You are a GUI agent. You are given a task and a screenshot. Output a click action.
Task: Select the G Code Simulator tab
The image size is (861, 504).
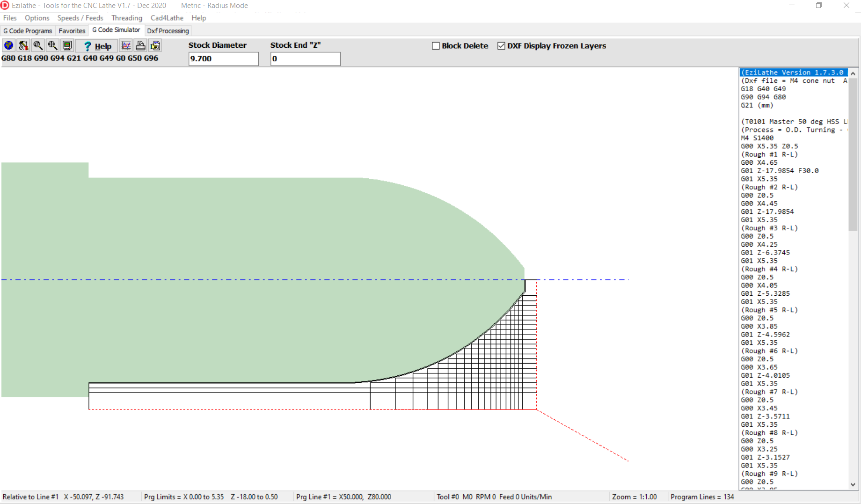[x=116, y=30]
